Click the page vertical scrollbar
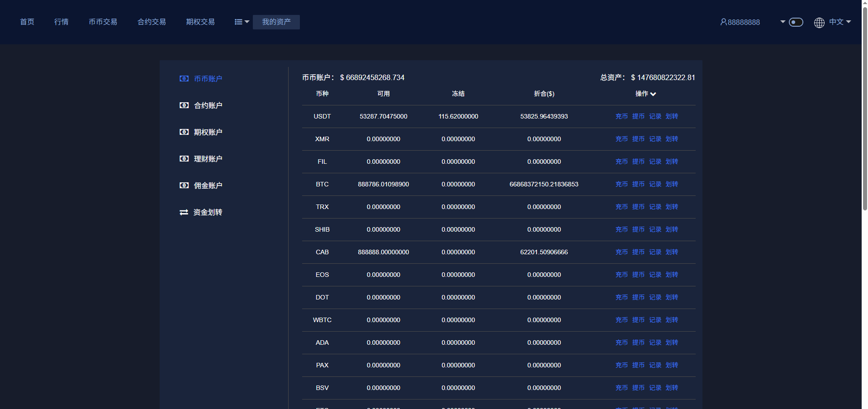The image size is (868, 409). click(x=864, y=109)
